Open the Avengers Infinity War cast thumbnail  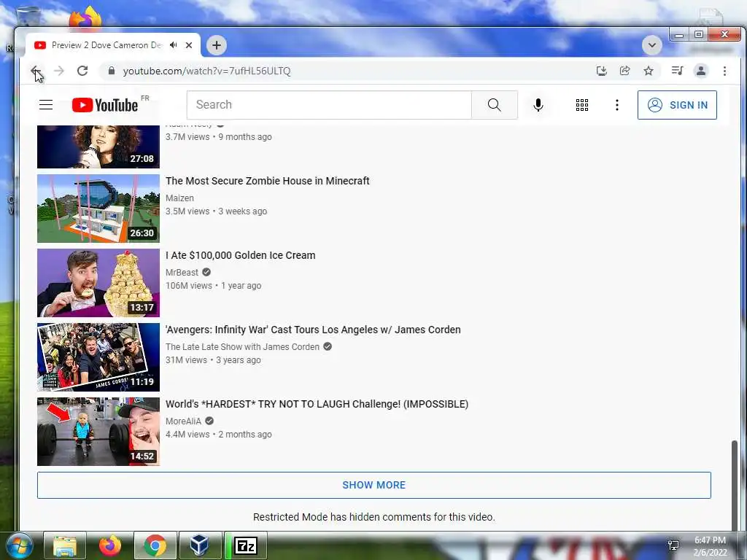(98, 357)
